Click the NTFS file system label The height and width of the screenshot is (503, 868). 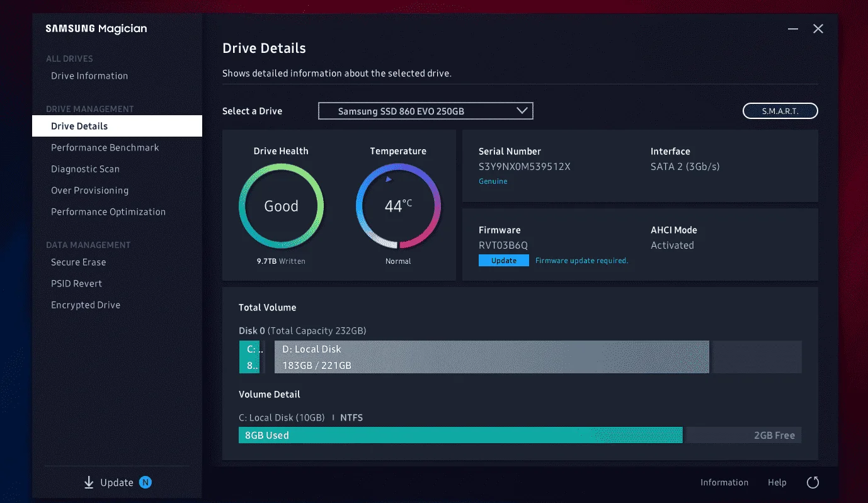coord(351,418)
